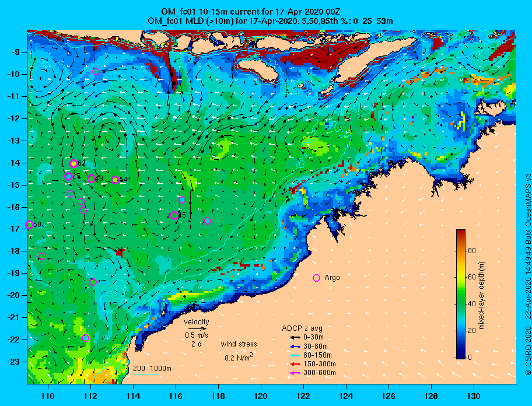Click the 'OM_fc01 MLD (>10m)' subtitle line

click(x=270, y=21)
